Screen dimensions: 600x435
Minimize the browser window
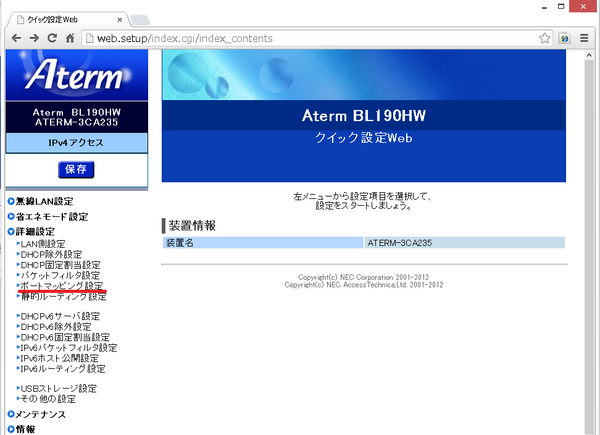[544, 7]
